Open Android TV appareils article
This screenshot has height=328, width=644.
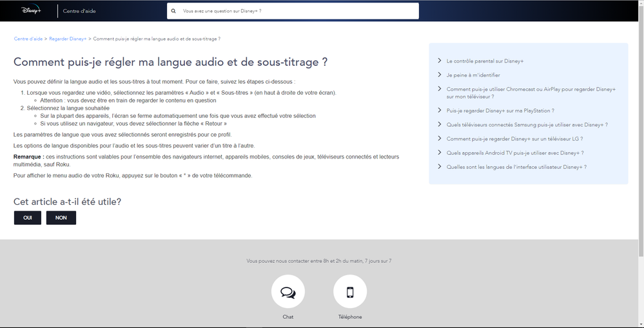515,153
